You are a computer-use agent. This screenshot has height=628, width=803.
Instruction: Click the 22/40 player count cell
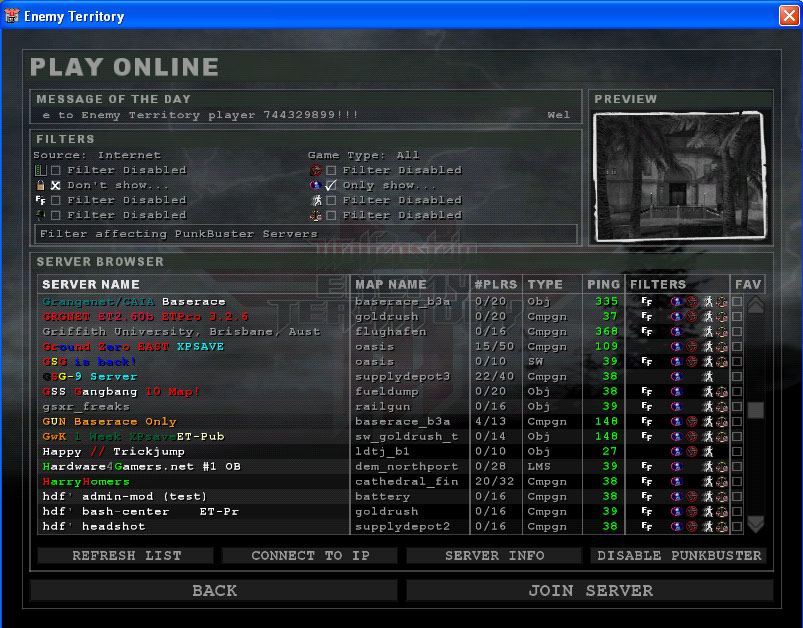click(494, 376)
